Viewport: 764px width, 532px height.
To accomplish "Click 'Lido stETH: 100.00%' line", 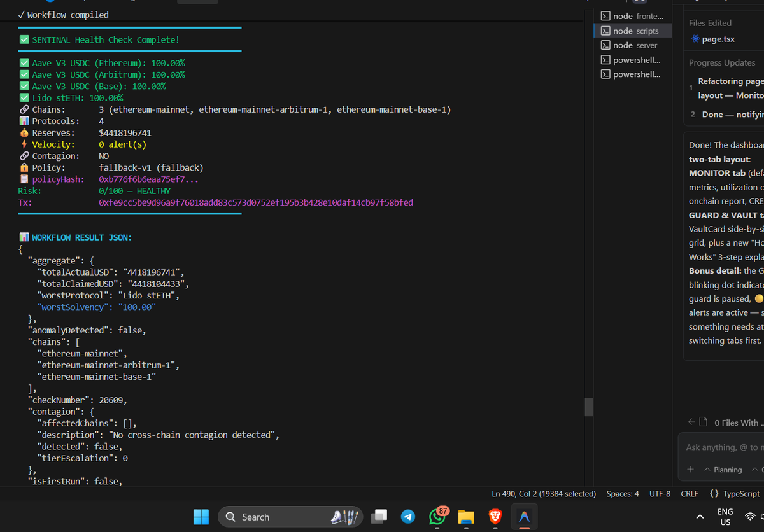I will coord(78,98).
